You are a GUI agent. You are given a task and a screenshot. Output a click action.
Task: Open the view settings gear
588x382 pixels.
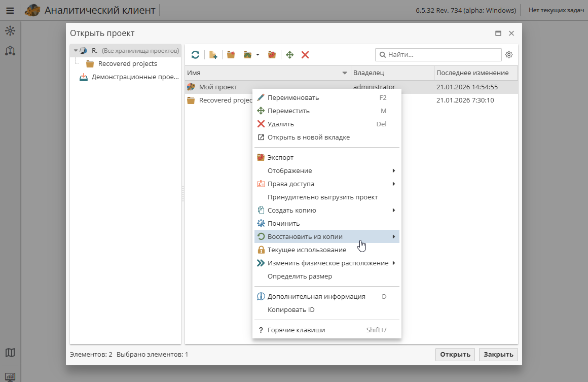[509, 54]
